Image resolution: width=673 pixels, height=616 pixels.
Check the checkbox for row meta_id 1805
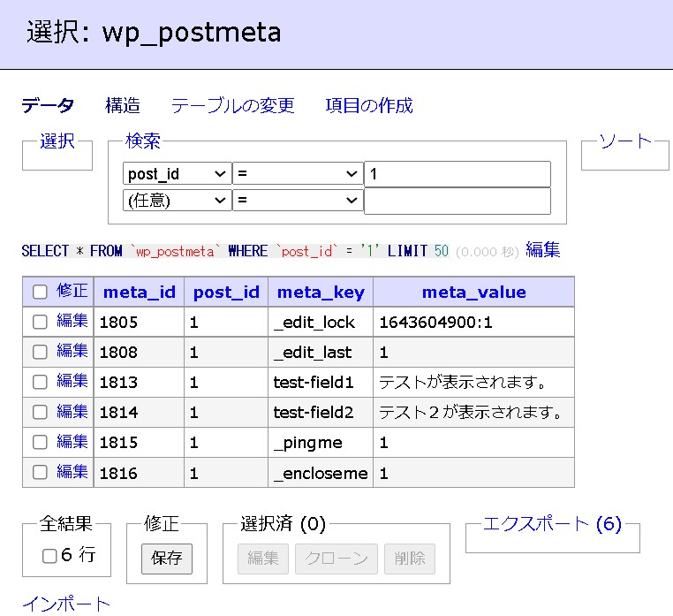coord(40,322)
